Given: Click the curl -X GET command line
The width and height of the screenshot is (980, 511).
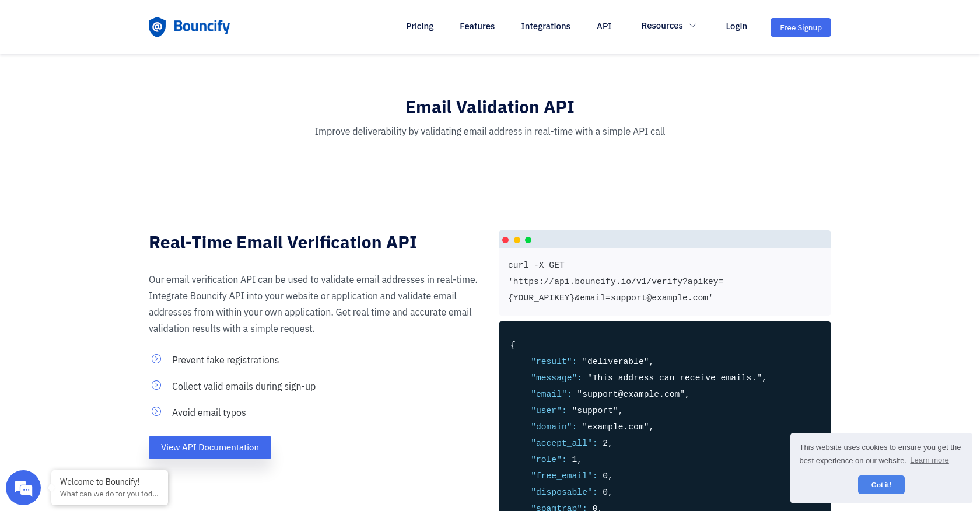Looking at the screenshot, I should 536,265.
